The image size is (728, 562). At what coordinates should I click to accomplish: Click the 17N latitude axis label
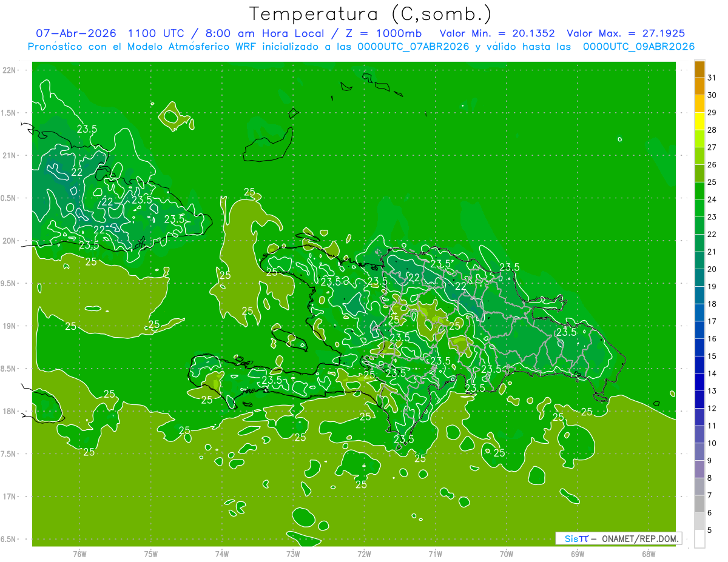[10, 497]
